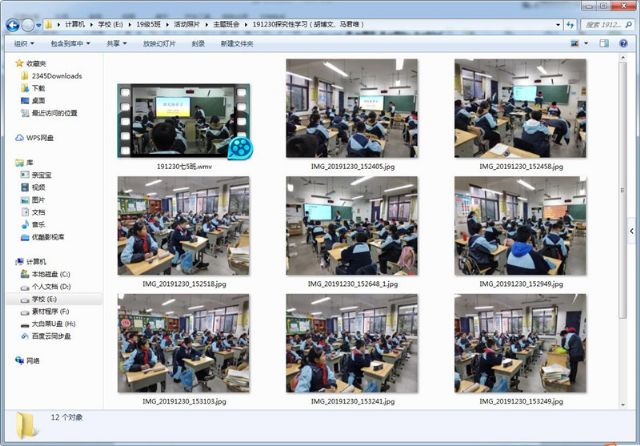640x446 pixels.
Task: Click the file list vertical scrollbar
Action: pyautogui.click(x=622, y=190)
